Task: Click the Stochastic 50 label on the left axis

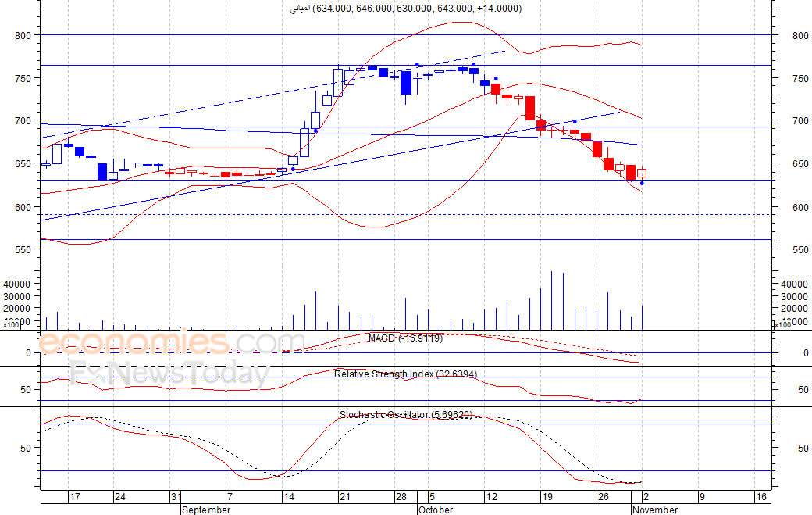Action: [x=26, y=448]
